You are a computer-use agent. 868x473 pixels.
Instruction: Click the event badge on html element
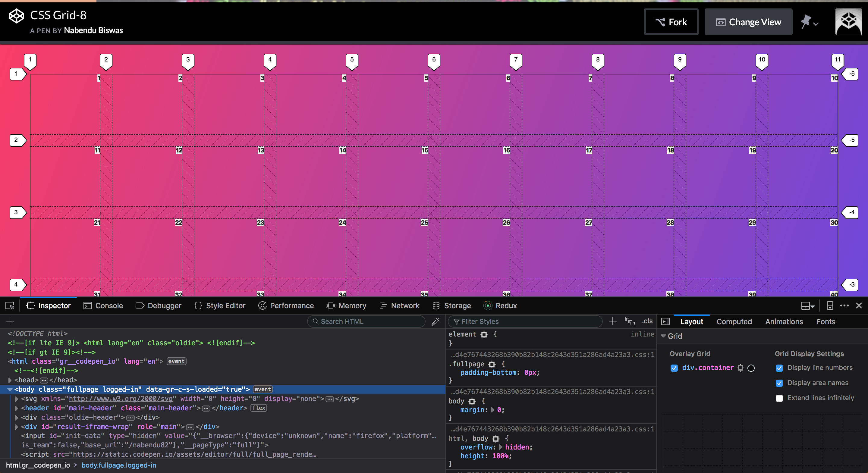click(x=176, y=361)
